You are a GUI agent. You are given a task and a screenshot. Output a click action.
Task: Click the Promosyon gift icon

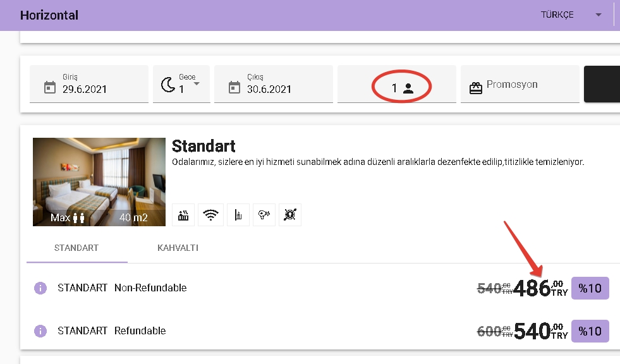click(475, 88)
